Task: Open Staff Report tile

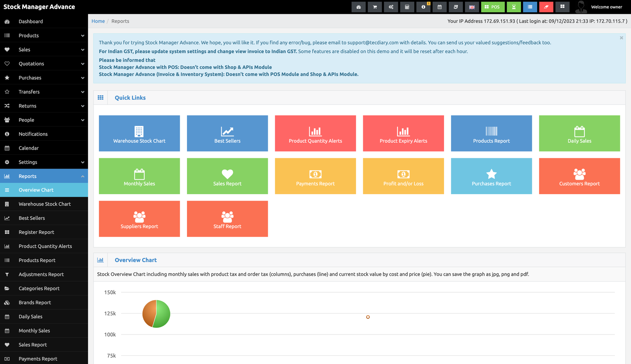Action: [x=227, y=219]
